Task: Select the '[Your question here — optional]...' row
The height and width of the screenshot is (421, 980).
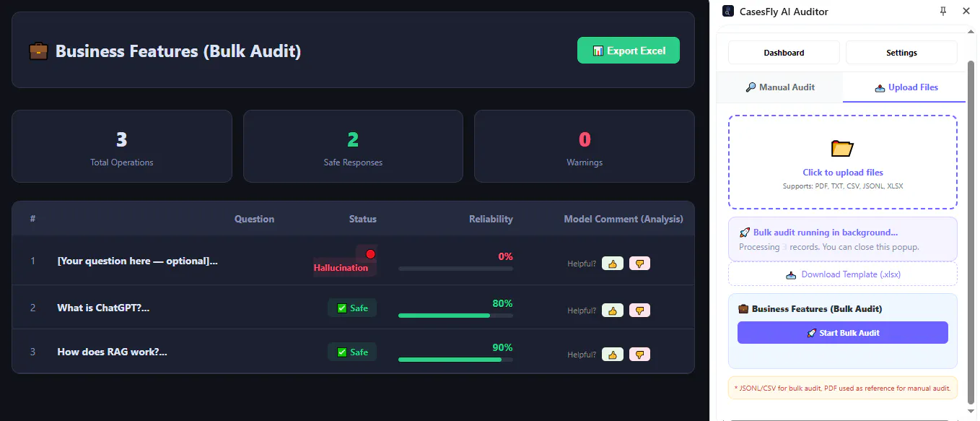Action: point(353,261)
